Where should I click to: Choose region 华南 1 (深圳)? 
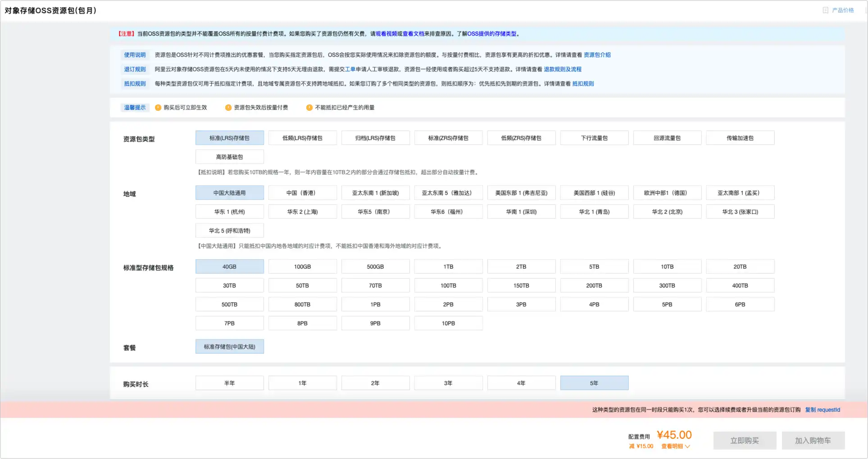522,212
